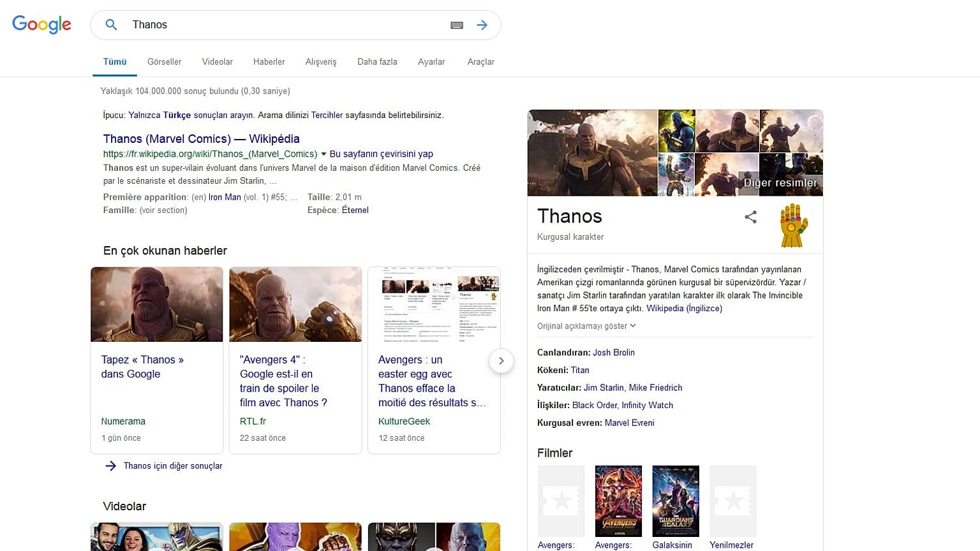
Task: Open the Iron Man link
Action: 225,197
